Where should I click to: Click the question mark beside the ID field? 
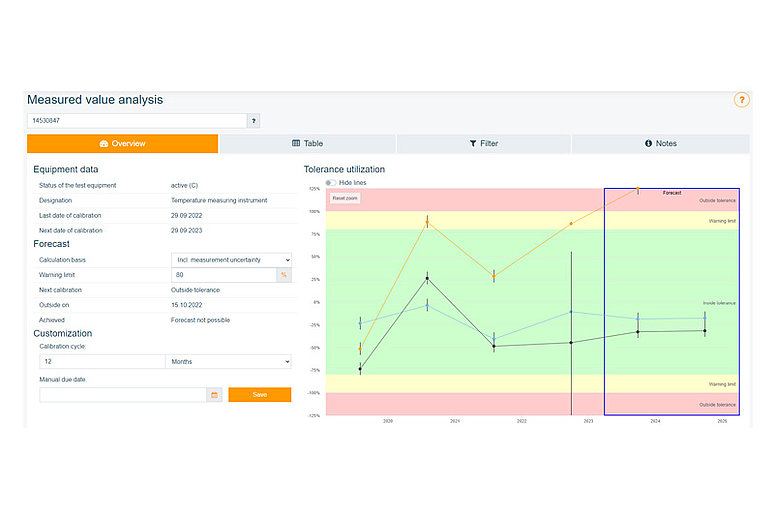(x=253, y=121)
